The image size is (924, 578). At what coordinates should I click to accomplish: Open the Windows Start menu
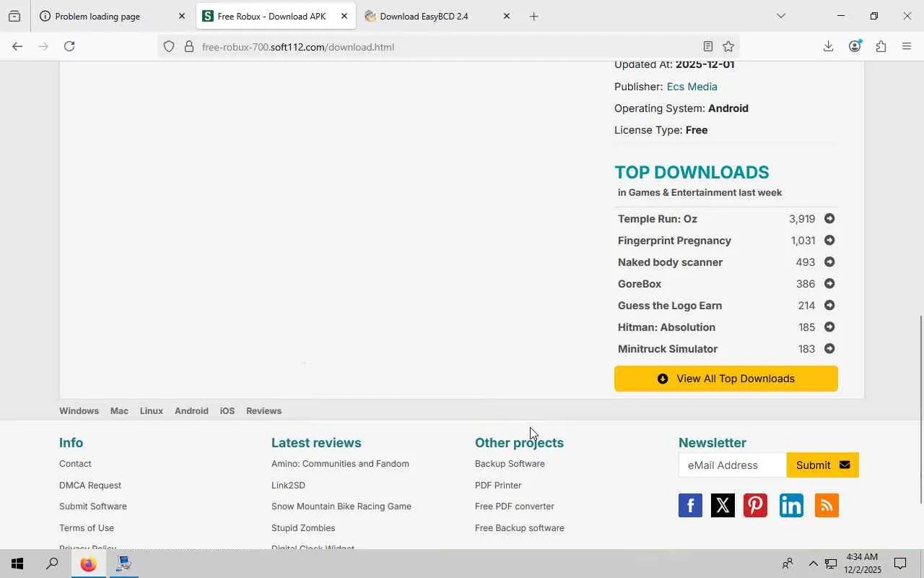pos(17,564)
